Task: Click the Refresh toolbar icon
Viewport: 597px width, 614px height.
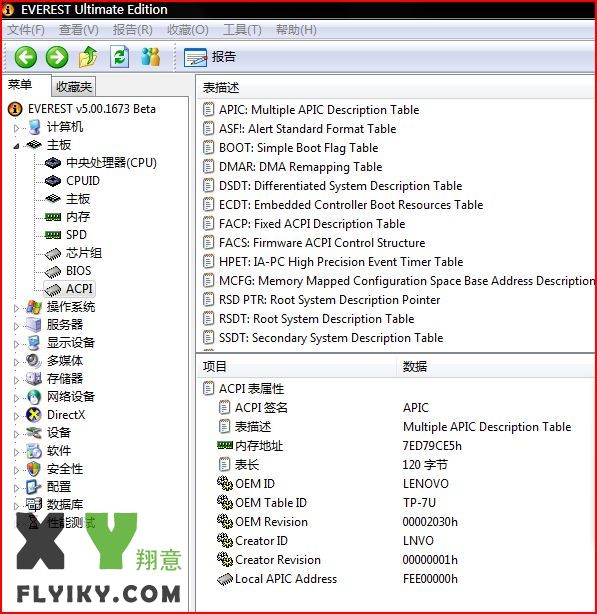Action: pyautogui.click(x=119, y=57)
